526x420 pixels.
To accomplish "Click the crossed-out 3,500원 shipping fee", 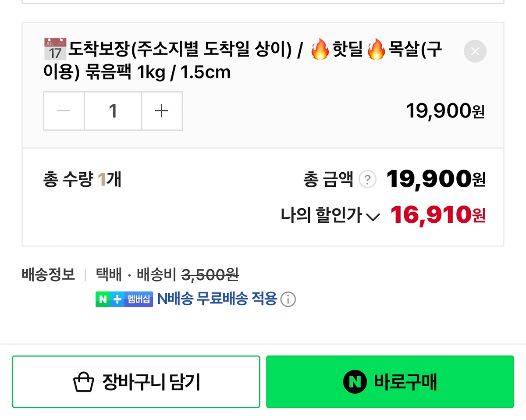I will 210,275.
